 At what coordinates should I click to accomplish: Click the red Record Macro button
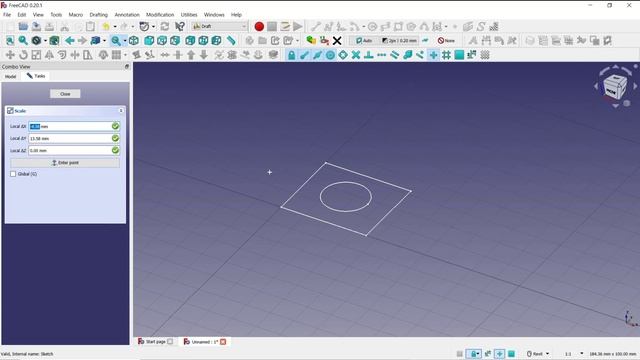pyautogui.click(x=259, y=27)
